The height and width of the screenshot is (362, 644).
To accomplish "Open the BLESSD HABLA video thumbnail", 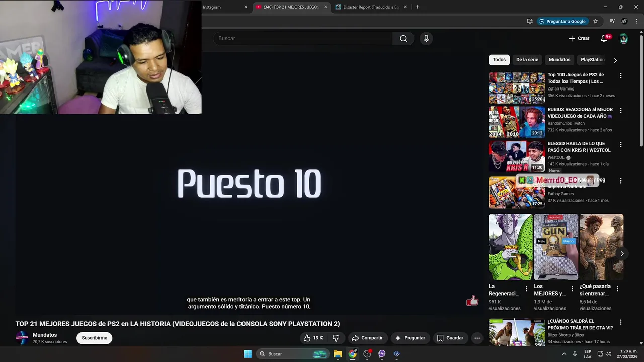I will point(517,156).
